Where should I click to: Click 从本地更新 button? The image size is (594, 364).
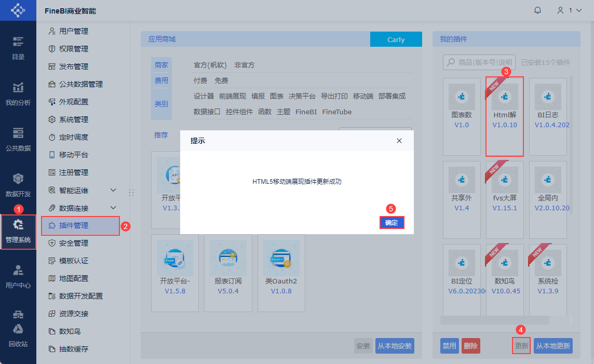point(553,346)
